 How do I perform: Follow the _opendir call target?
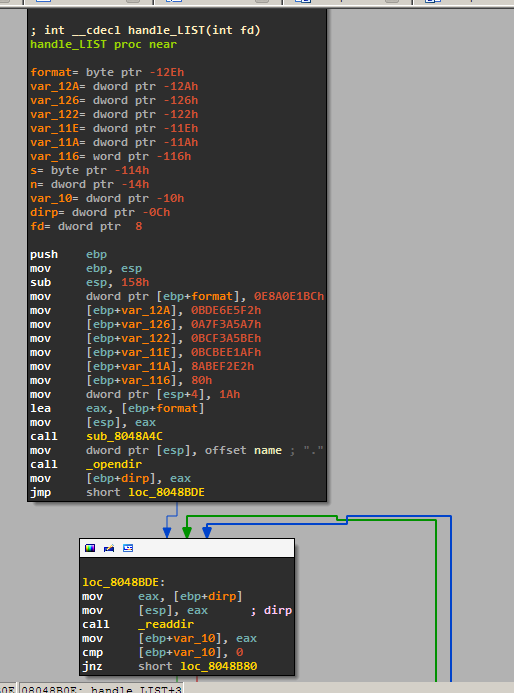114,465
